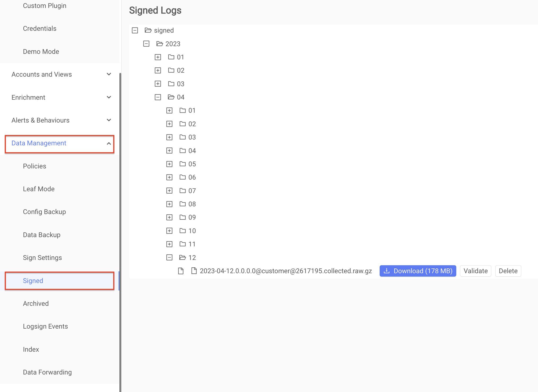Open Logsign Events page
This screenshot has height=392, width=538.
[45, 326]
